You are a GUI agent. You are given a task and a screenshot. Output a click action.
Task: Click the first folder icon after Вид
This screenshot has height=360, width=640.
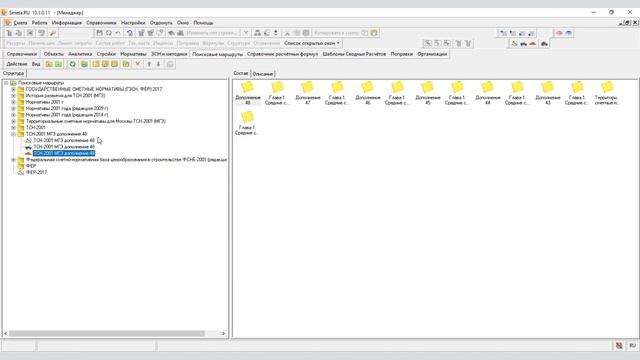[x=49, y=64]
